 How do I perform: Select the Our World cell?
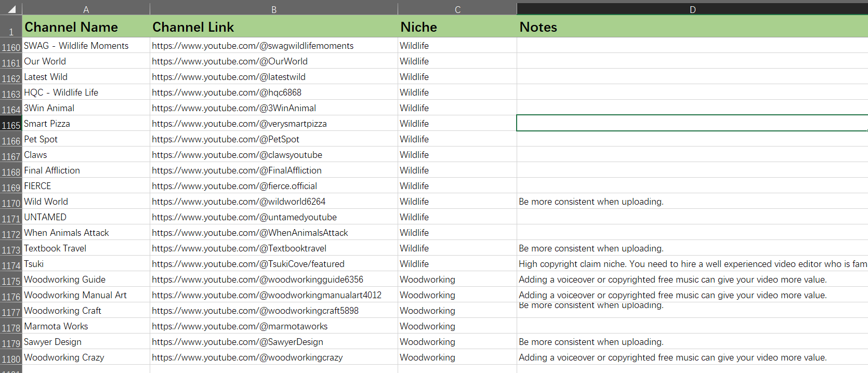coord(86,61)
